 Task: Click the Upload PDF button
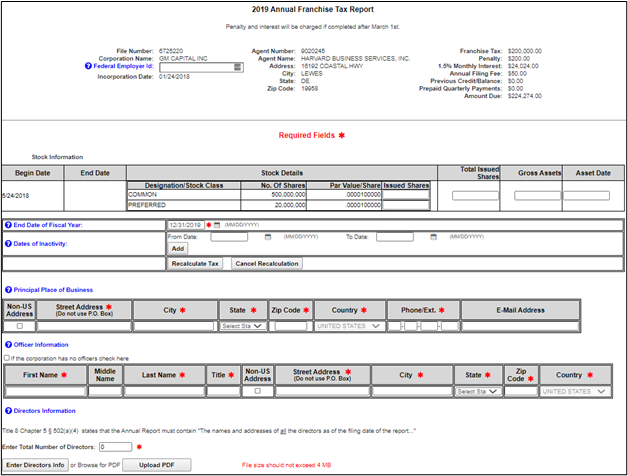(x=163, y=465)
